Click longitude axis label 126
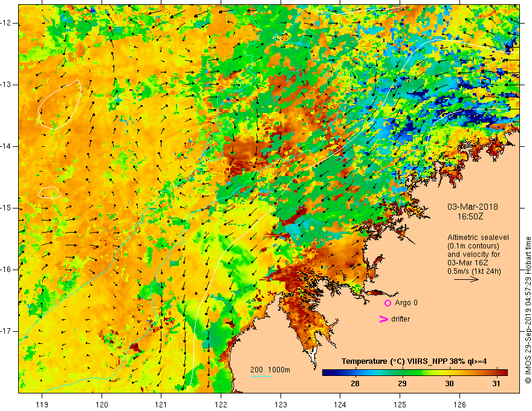The height and width of the screenshot is (411, 532). (459, 404)
